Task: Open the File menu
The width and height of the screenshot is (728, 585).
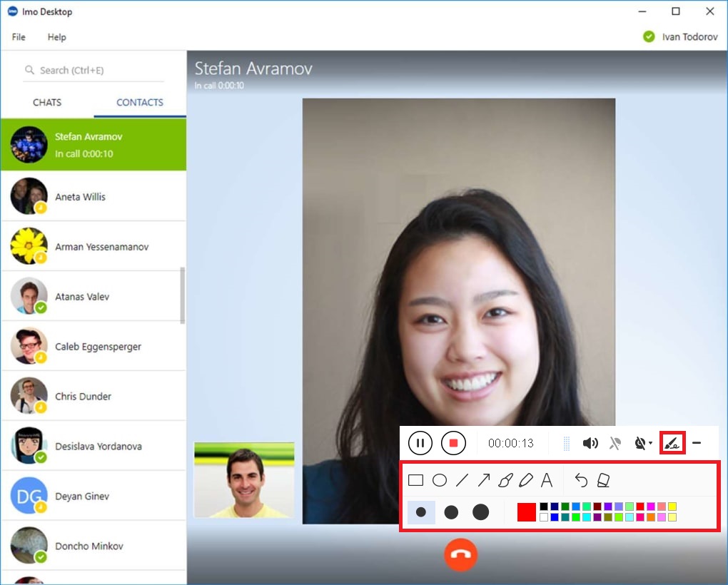Action: point(18,37)
